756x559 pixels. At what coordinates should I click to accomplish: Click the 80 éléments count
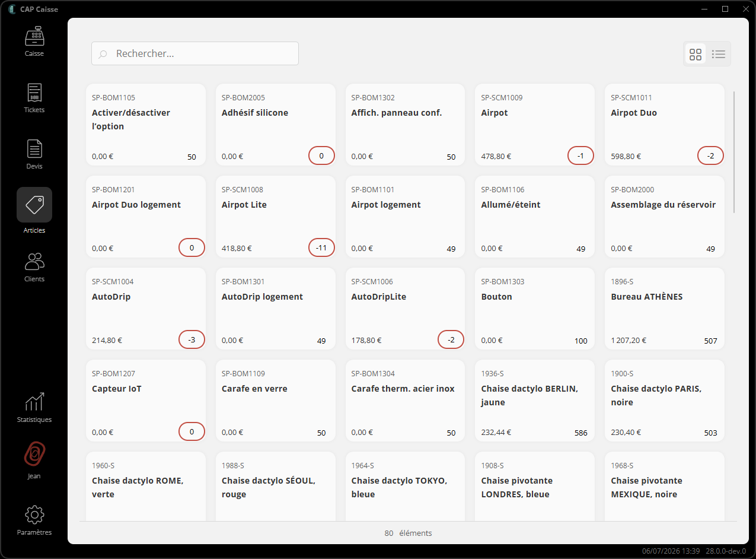pos(408,533)
